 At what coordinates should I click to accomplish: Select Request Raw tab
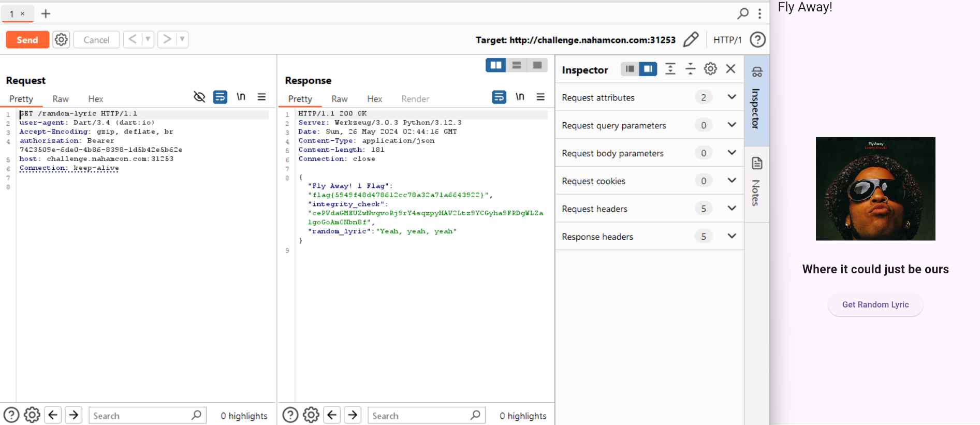61,99
